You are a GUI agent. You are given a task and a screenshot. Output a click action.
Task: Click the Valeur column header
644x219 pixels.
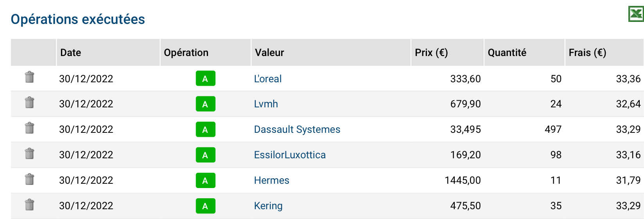pos(331,52)
